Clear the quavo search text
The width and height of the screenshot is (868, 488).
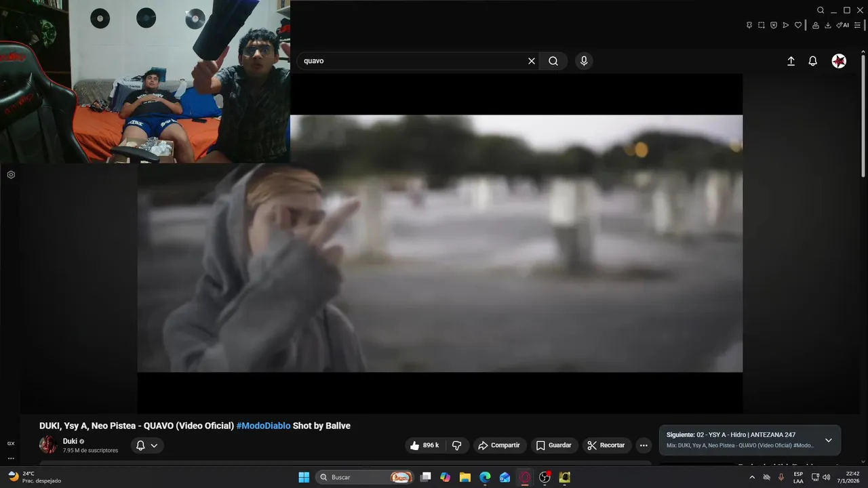[x=532, y=61]
